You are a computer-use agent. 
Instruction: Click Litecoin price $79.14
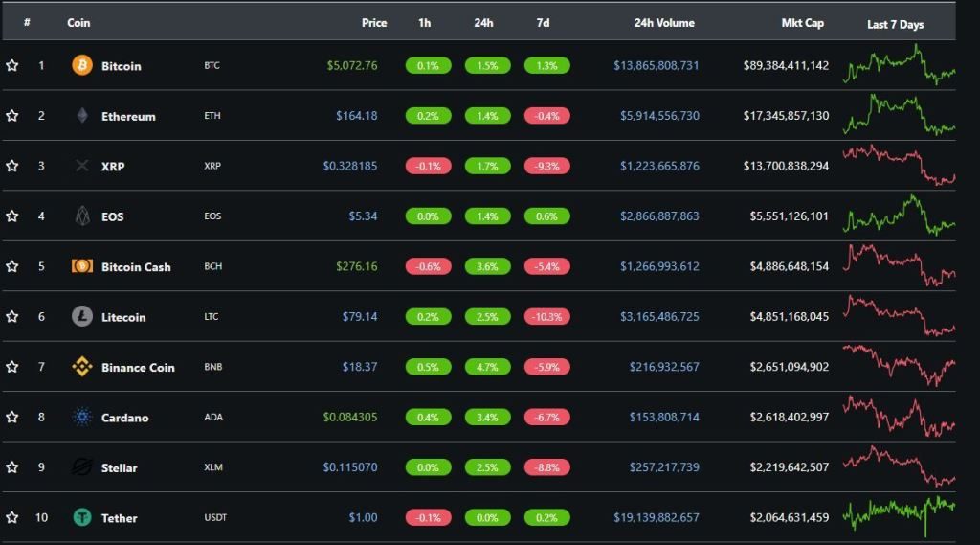pos(360,316)
